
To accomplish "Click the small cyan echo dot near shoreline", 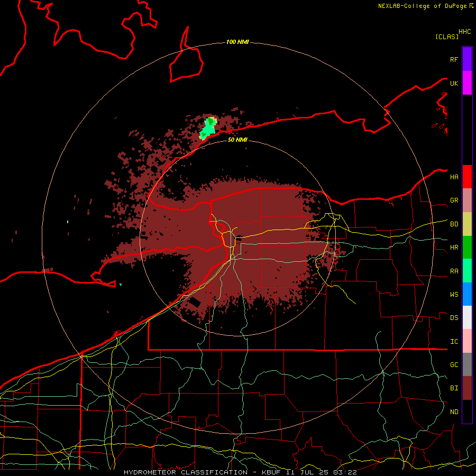I will [x=121, y=285].
